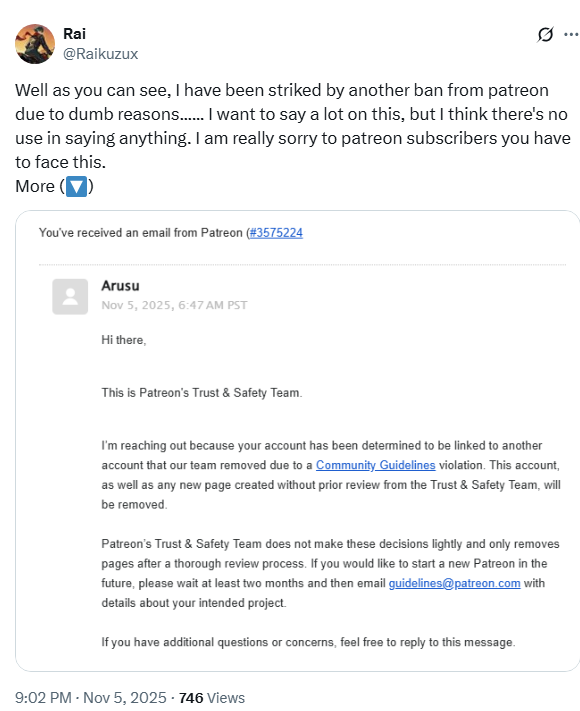
Task: Follow the Community Guidelines link
Action: pyautogui.click(x=375, y=465)
